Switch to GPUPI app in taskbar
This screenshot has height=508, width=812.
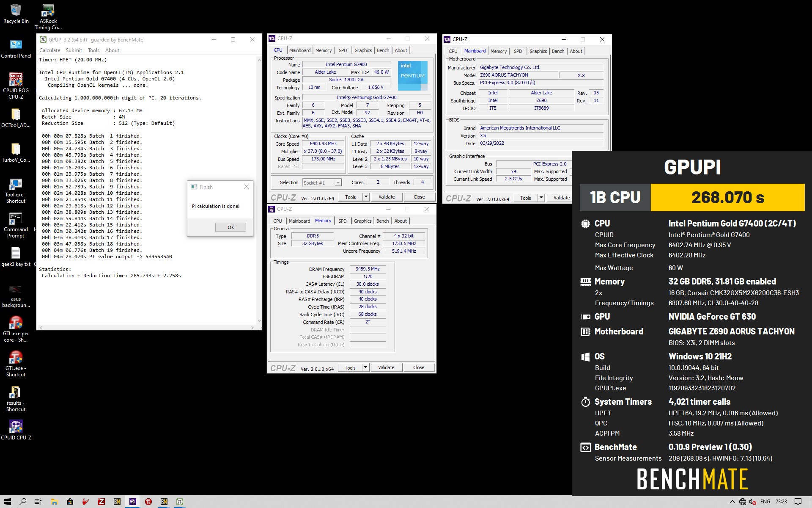tap(180, 502)
